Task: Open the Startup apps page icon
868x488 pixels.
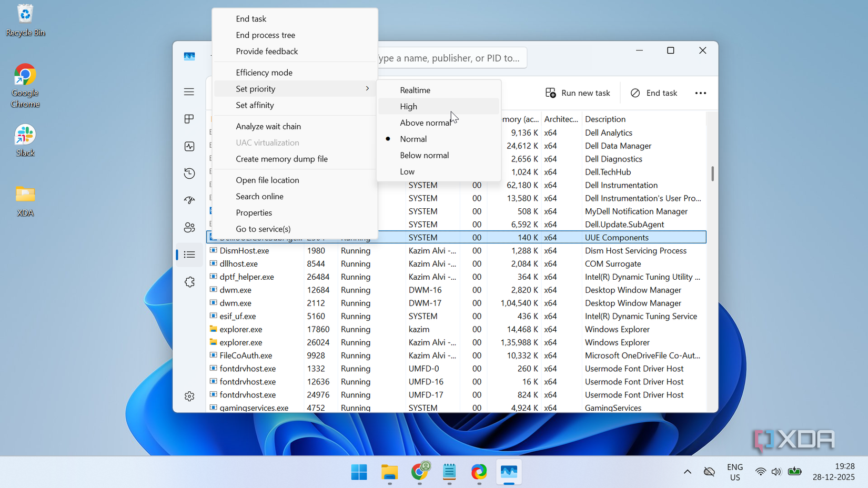Action: tap(189, 201)
